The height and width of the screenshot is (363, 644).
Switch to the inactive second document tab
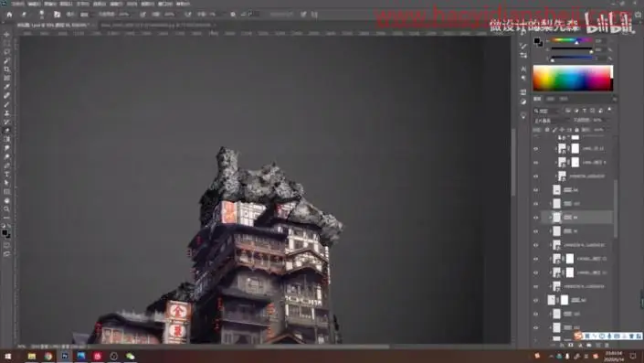[156, 25]
